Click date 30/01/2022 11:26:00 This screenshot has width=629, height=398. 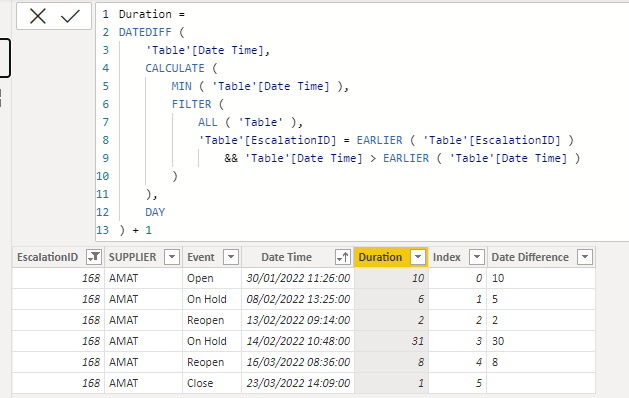[298, 278]
